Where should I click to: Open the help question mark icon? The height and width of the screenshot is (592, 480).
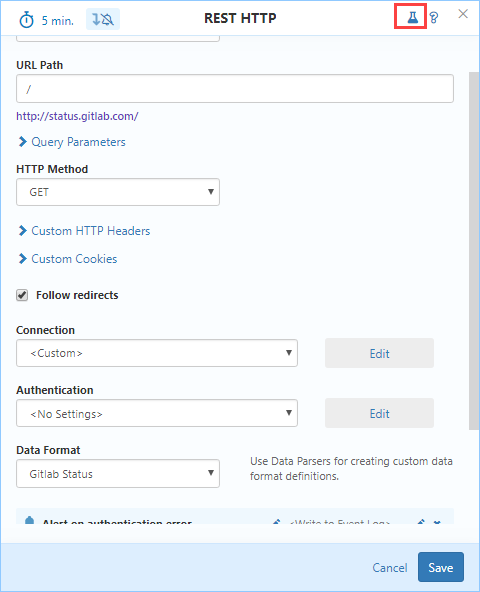(x=434, y=18)
